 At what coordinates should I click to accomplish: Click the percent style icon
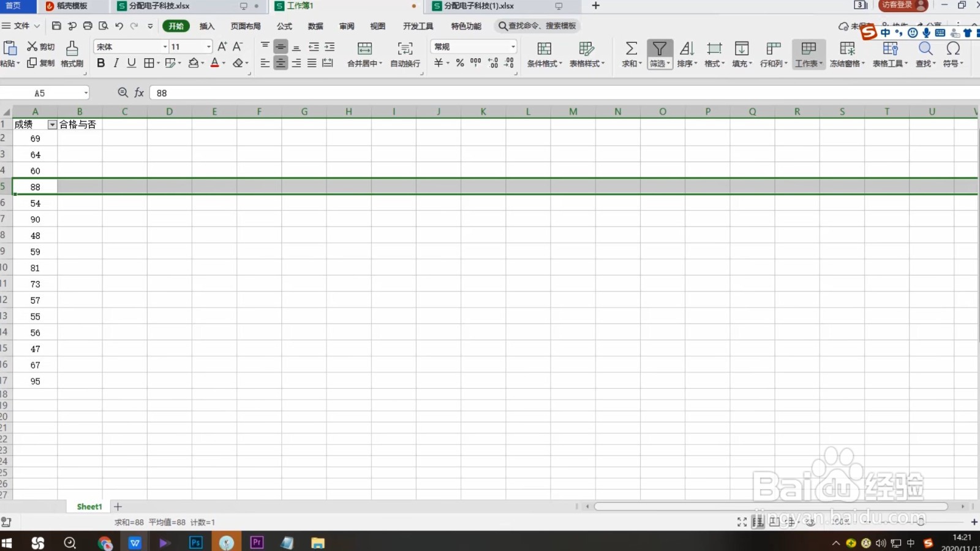click(459, 62)
